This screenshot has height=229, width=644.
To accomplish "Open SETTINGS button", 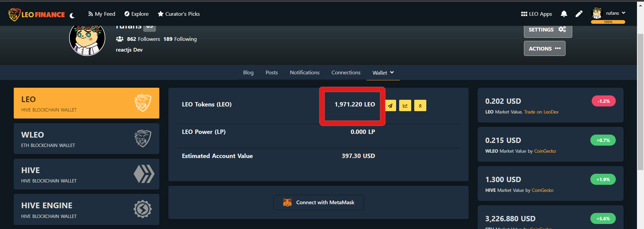I will (548, 30).
